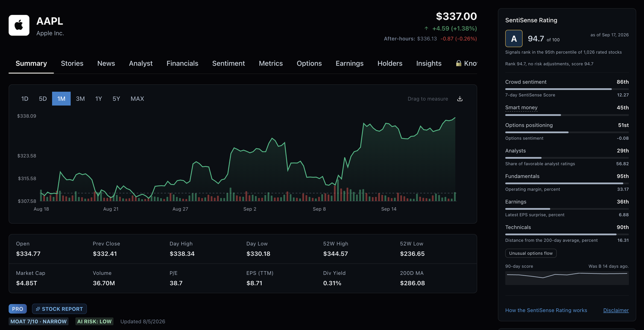
Task: Click the Crowd sentiment progress bar
Action: coord(567,89)
